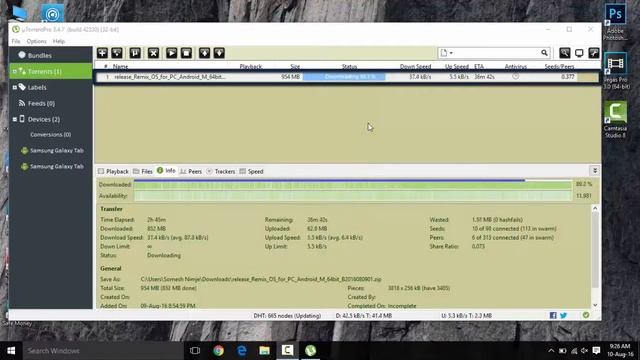Sort by the Size column header

coord(295,66)
